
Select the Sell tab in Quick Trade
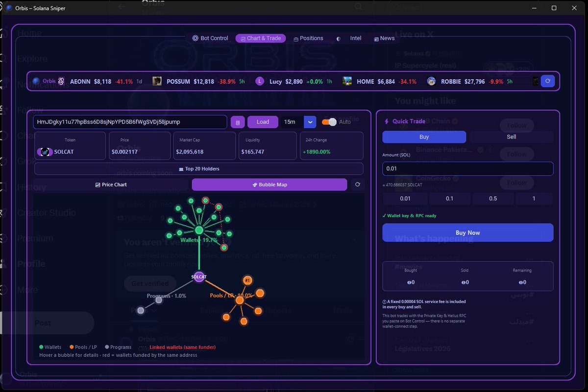(512, 137)
